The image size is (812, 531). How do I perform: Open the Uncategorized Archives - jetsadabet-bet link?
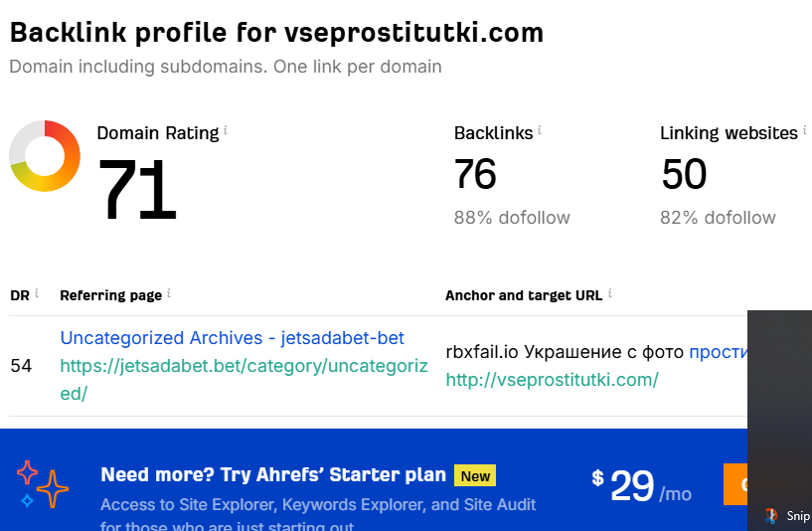tap(232, 338)
